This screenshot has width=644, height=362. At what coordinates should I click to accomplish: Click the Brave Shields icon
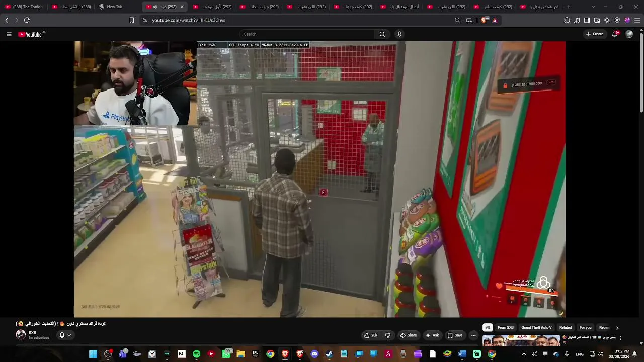pyautogui.click(x=484, y=20)
